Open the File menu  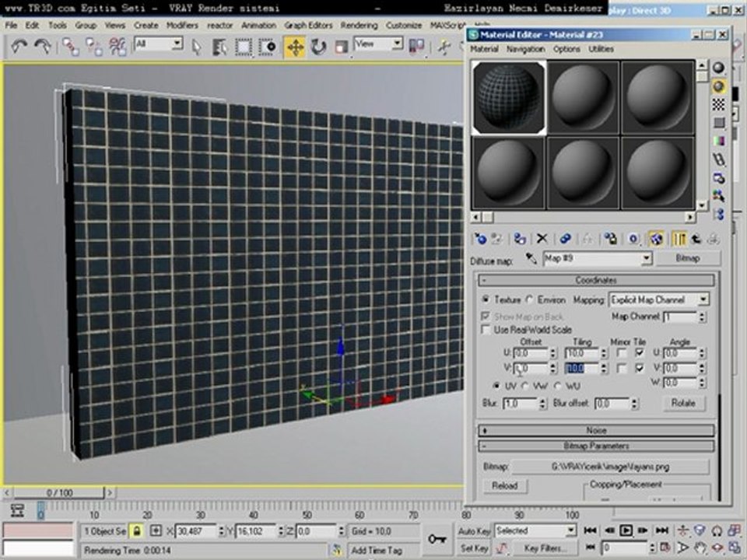click(x=11, y=25)
